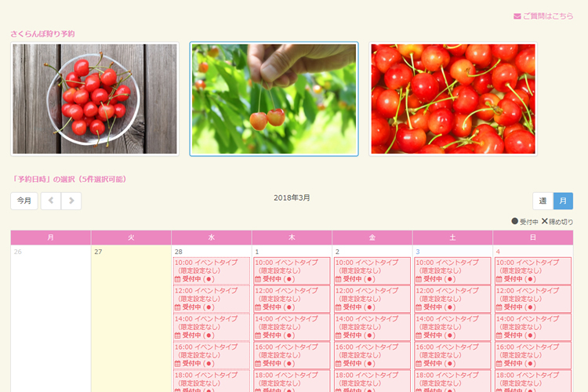Image resolution: width=588 pixels, height=392 pixels.
Task: Select the Sunday 4 14:00 event slot
Action: click(533, 327)
